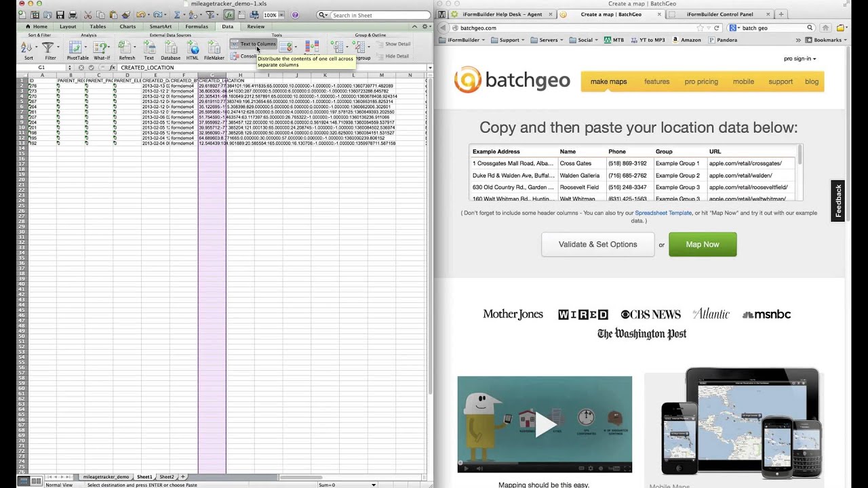Click the Text to Columns button
Viewport: 868px width, 488px height.
tap(253, 43)
